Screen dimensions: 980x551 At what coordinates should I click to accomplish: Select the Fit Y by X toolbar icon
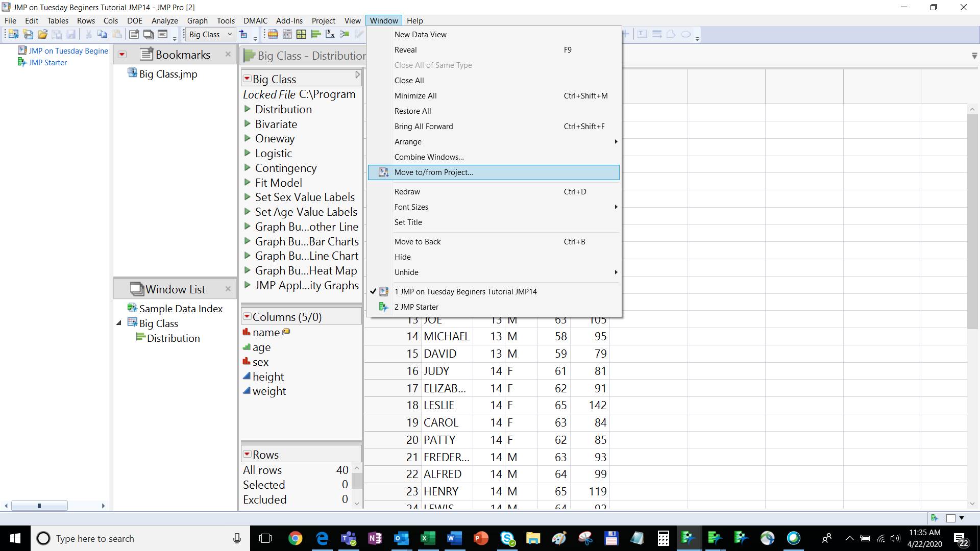pos(331,34)
